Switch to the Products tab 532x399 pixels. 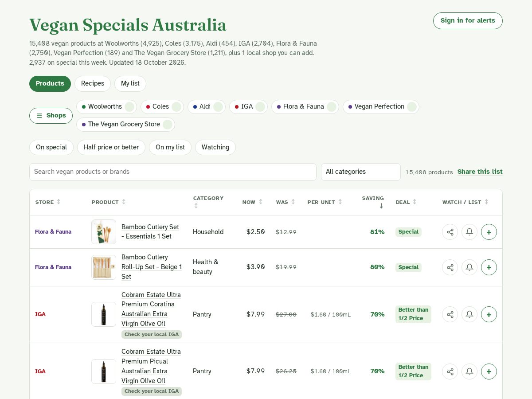click(50, 84)
